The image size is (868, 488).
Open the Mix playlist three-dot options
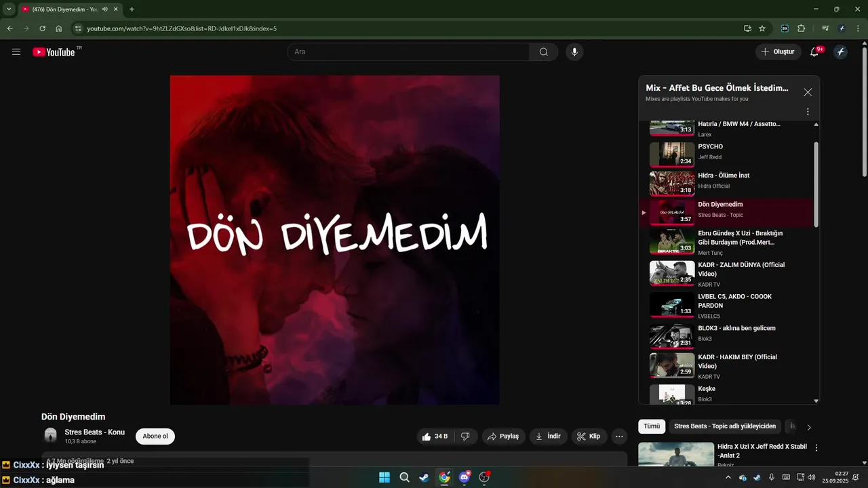[808, 112]
